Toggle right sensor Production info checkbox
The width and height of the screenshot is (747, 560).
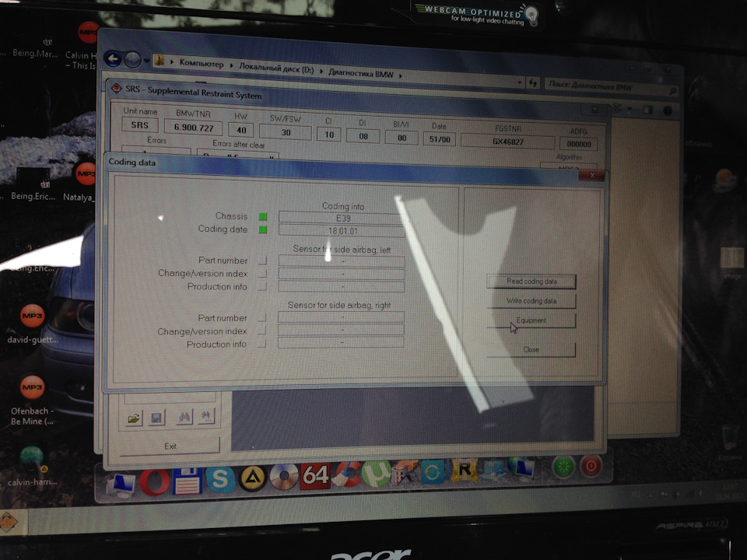(x=261, y=343)
